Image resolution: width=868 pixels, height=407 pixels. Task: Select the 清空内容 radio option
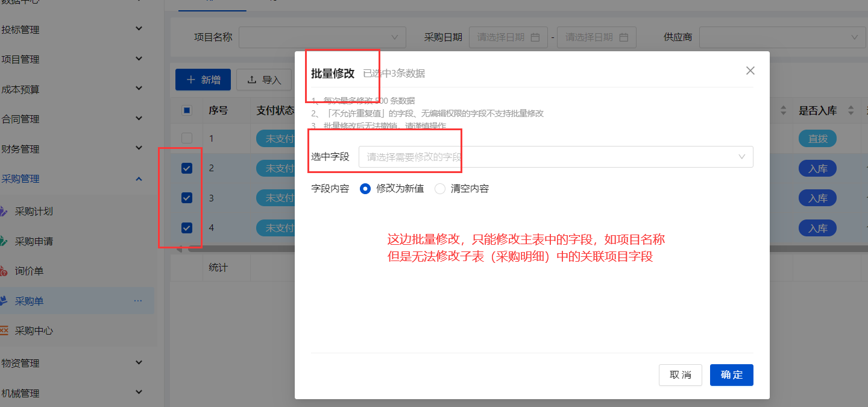(439, 188)
